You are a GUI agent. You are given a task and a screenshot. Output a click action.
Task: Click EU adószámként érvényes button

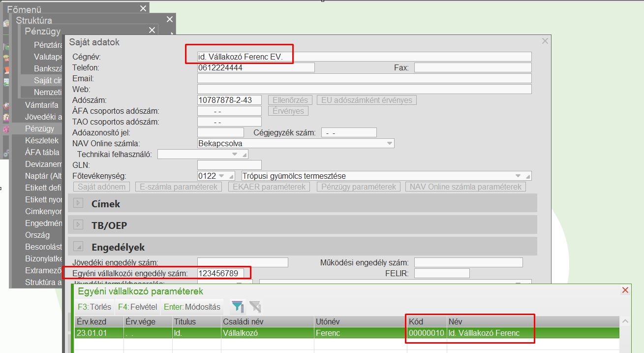(x=367, y=100)
